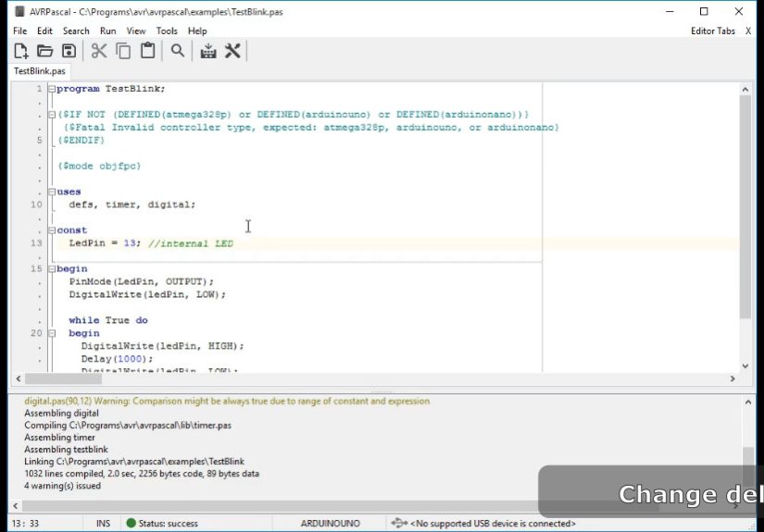Click the upload to board icon
Viewport: 764px width, 532px height.
[208, 51]
